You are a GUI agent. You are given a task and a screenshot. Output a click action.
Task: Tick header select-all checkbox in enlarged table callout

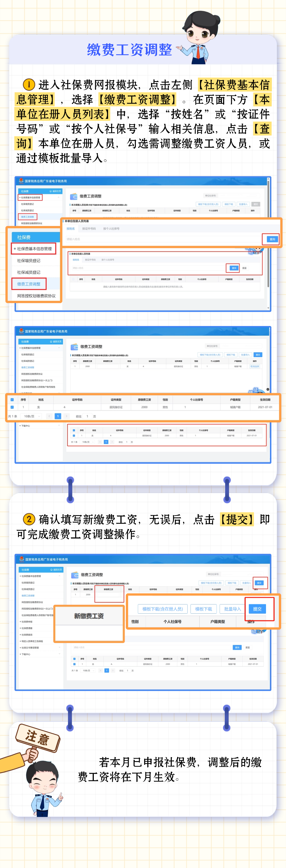click(x=12, y=400)
